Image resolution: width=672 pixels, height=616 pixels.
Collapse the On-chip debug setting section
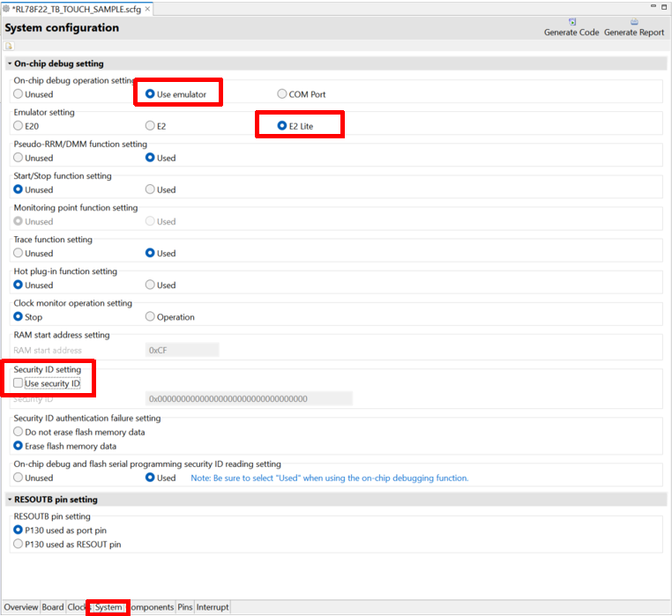[10, 63]
